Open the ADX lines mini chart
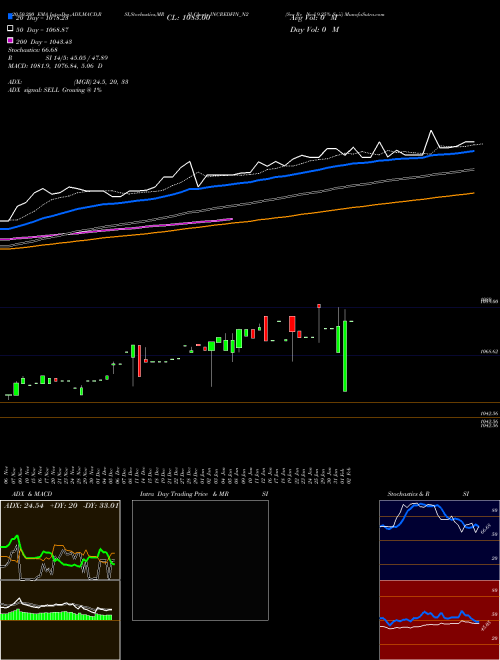500x660 pixels. tap(60, 540)
